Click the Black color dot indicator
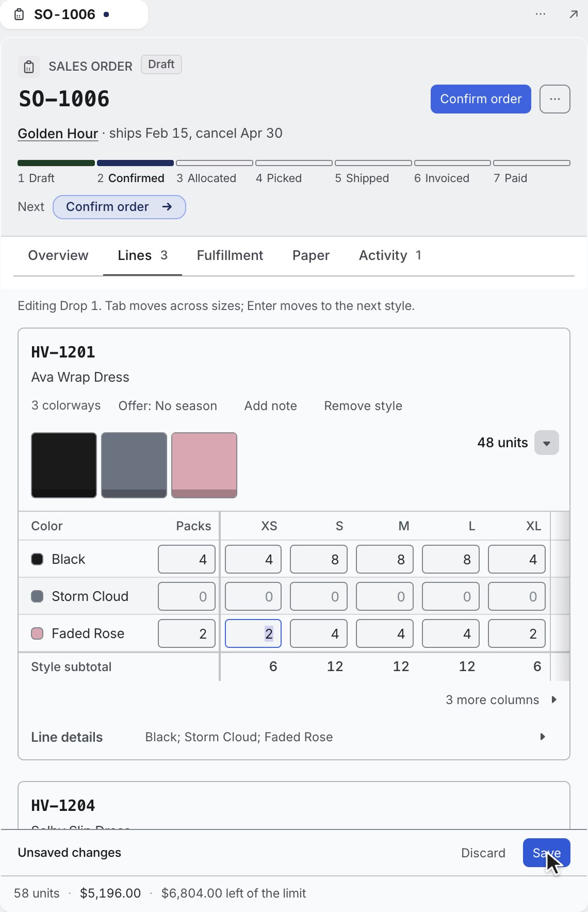Screen dimensions: 588x912 (x=37, y=559)
